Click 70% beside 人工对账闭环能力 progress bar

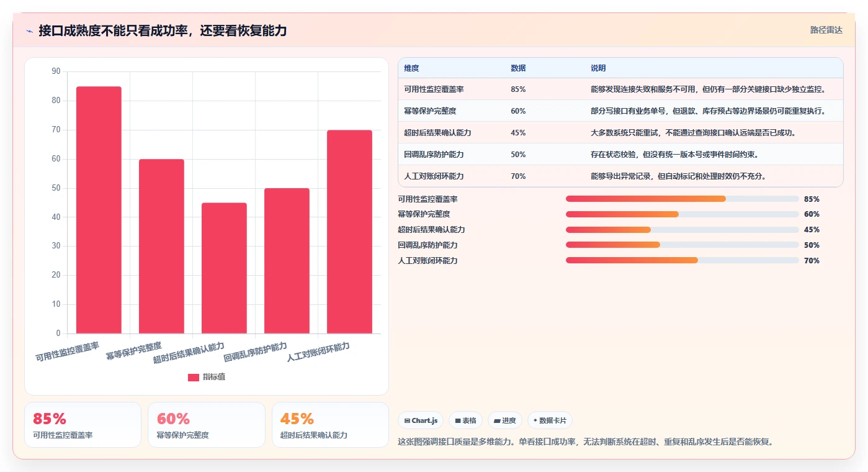click(812, 261)
